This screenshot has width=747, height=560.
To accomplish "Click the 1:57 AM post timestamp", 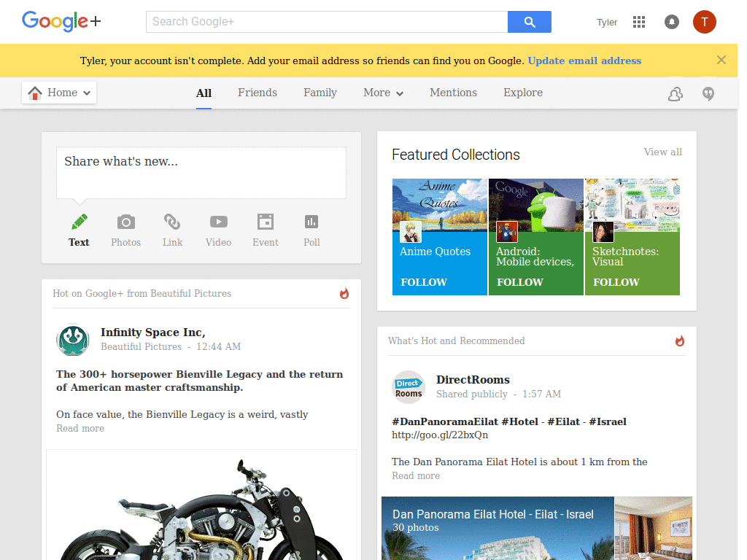I will click(541, 394).
